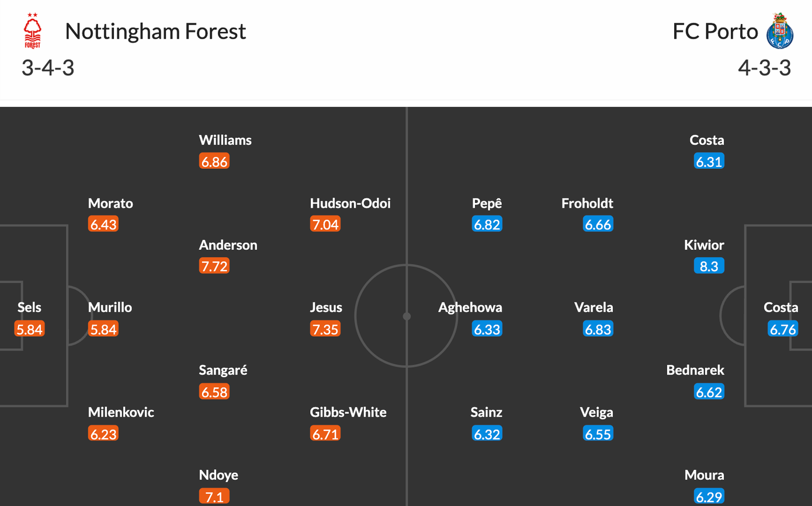812x506 pixels.
Task: Open the Nottingham Forest team name link
Action: click(155, 31)
